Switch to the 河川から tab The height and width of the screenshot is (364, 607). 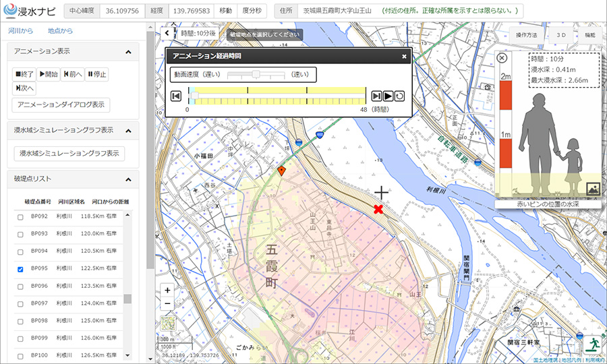20,31
